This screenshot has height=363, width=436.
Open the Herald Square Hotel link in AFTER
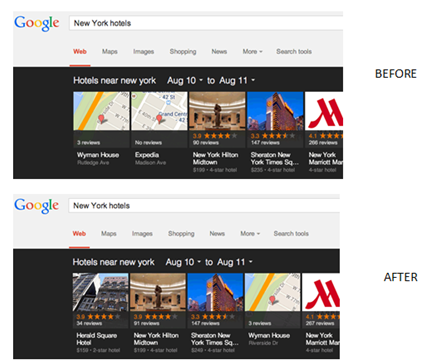[97, 339]
